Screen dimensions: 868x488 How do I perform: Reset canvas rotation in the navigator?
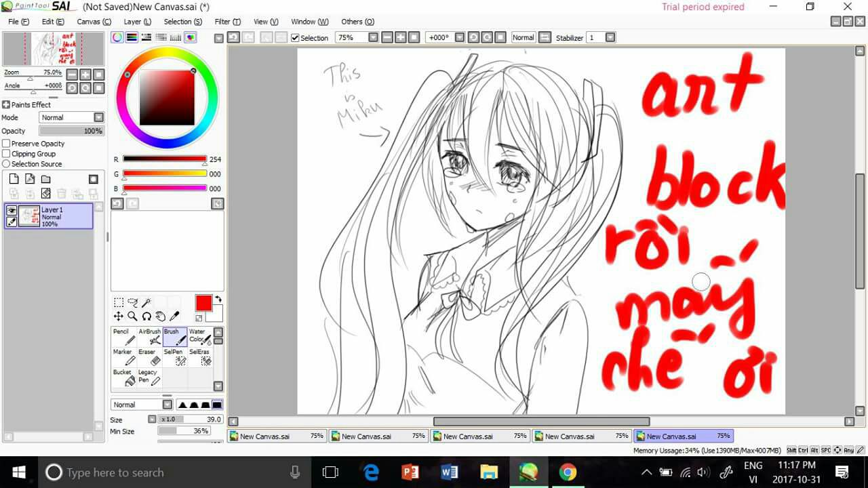99,88
